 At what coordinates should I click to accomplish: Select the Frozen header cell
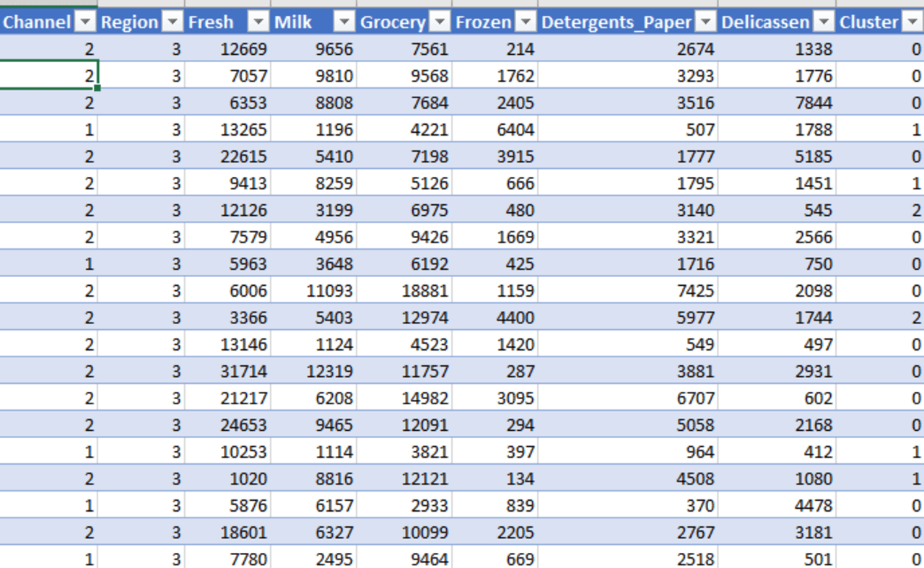(x=495, y=22)
